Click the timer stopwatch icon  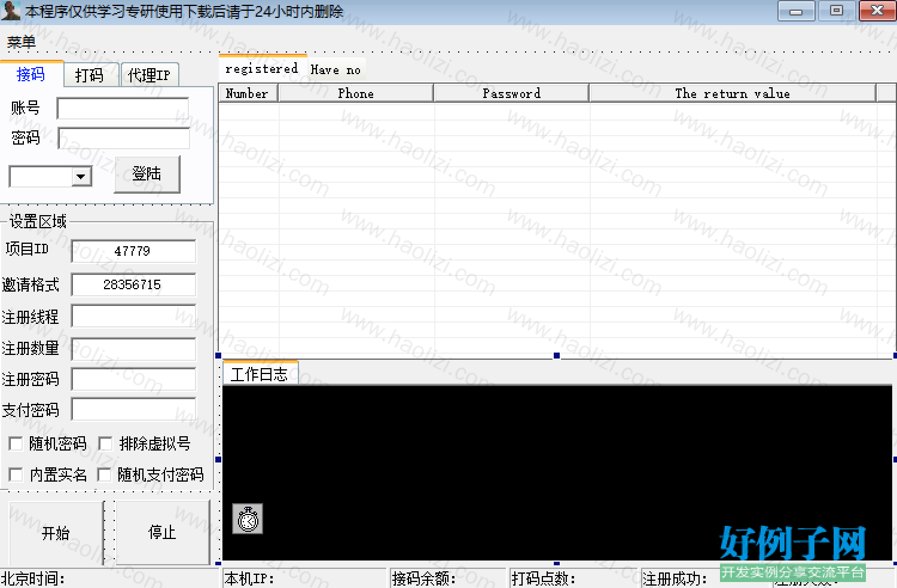coord(248,519)
